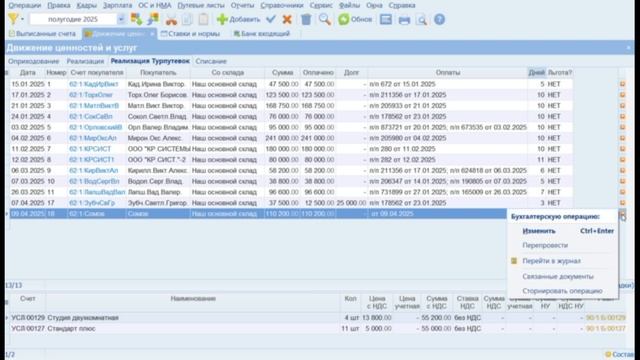Click the operation icon in the 11.02.2025 row
The height and width of the screenshot is (360, 640).
point(622,149)
